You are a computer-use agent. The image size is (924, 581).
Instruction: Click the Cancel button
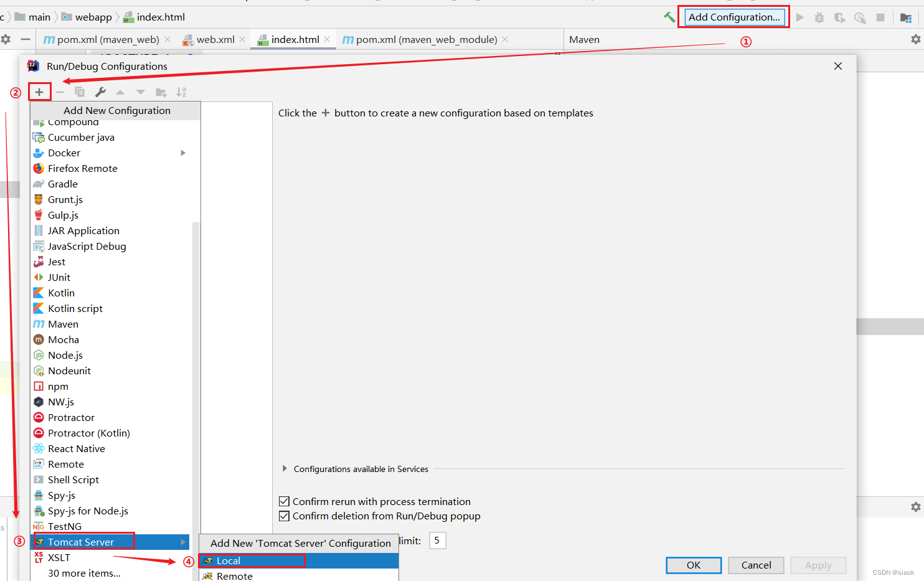(756, 565)
